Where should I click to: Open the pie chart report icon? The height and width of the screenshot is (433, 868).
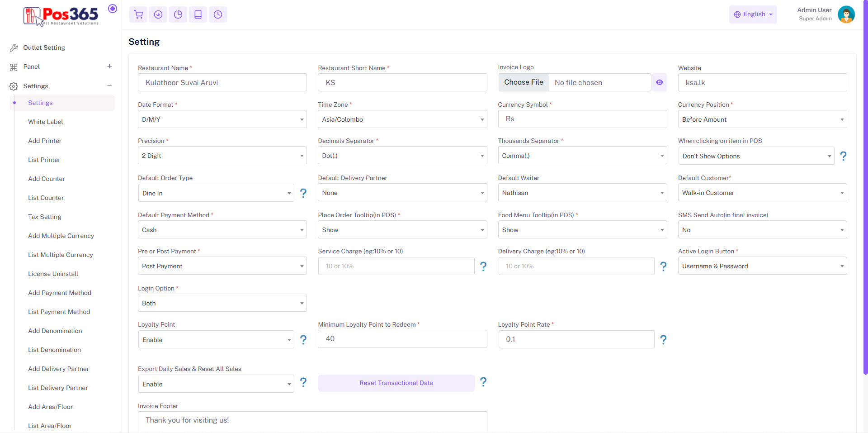tap(178, 14)
